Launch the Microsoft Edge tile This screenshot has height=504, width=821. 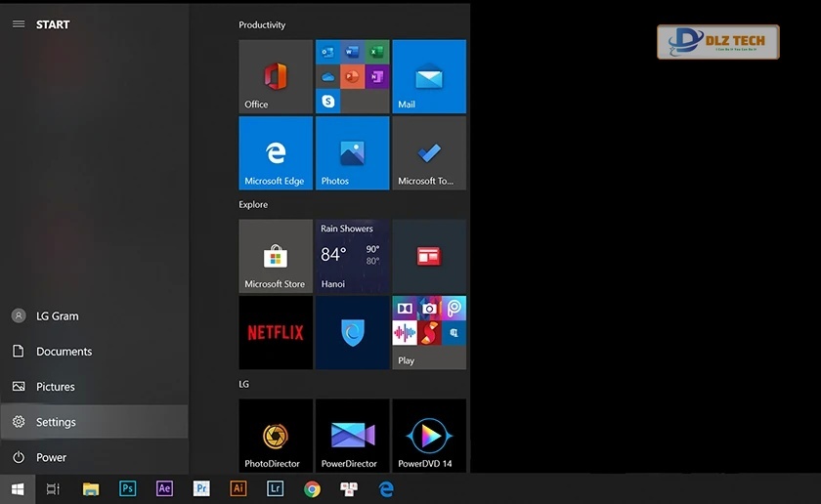tap(276, 152)
